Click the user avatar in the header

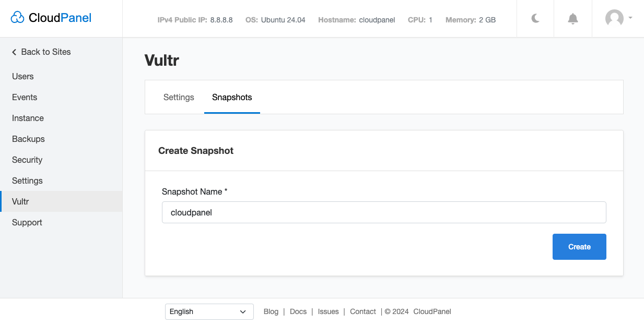tap(614, 18)
